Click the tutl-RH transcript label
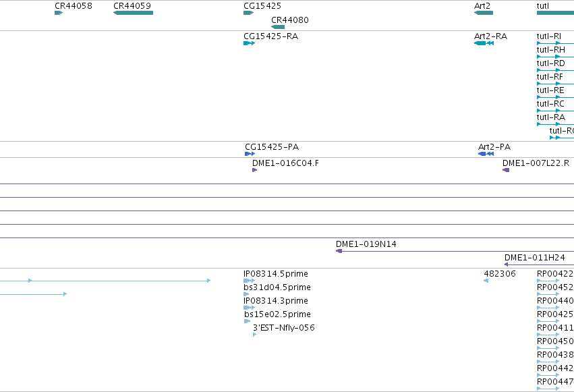 pyautogui.click(x=551, y=50)
